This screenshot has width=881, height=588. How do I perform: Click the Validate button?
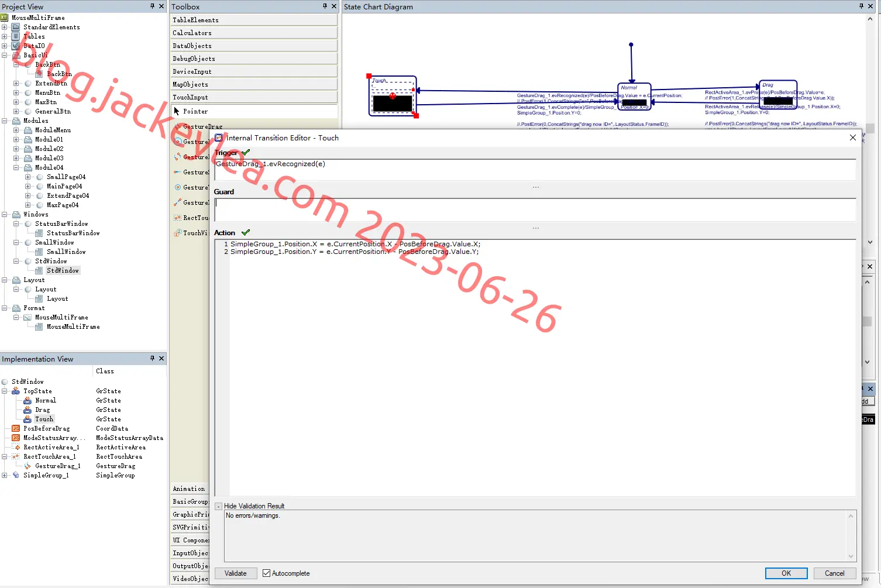236,573
